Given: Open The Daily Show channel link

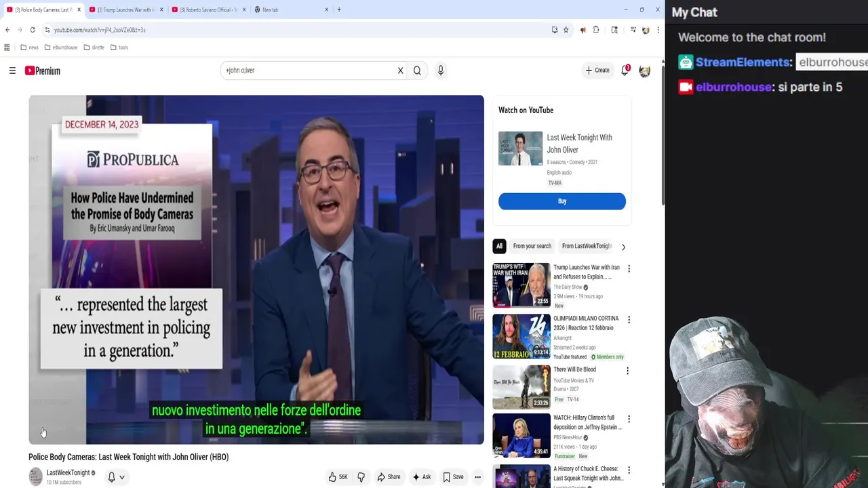Looking at the screenshot, I should click(x=568, y=287).
